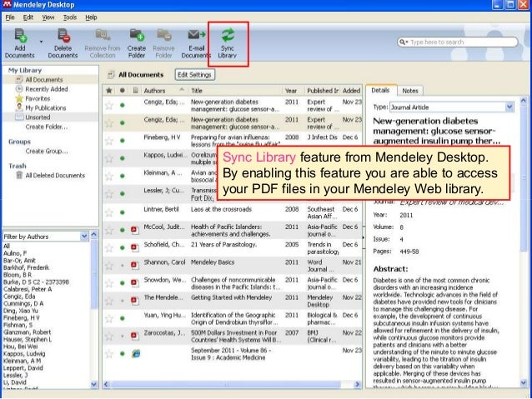This screenshot has width=532, height=399.
Task: Sort by the PDF attachment column header
Action: [135, 91]
